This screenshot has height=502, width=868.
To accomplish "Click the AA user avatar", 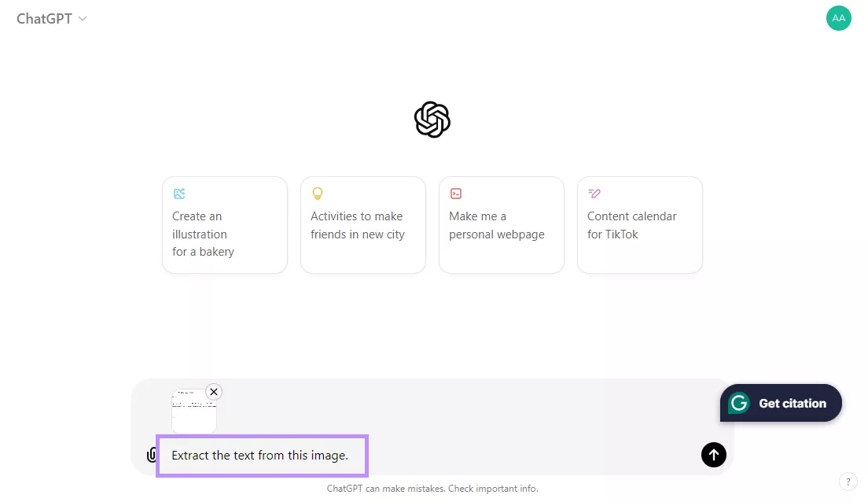I will (838, 18).
